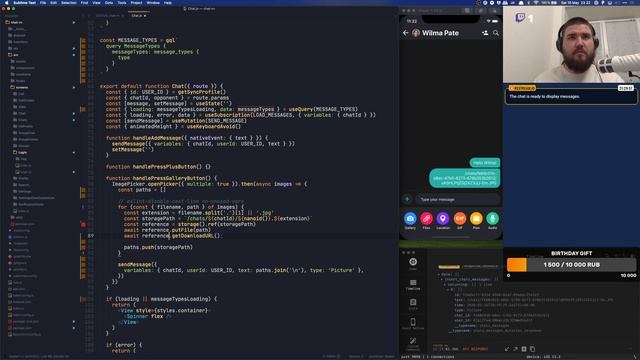
Task: Click the 'const MESSAGE_TYPES = gql' code line
Action: click(138, 40)
